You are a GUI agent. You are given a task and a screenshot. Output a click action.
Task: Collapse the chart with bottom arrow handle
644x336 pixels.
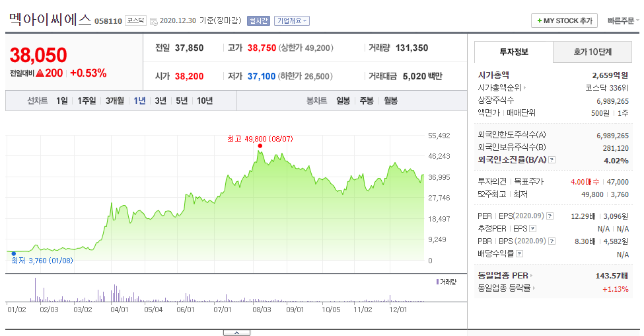click(236, 333)
